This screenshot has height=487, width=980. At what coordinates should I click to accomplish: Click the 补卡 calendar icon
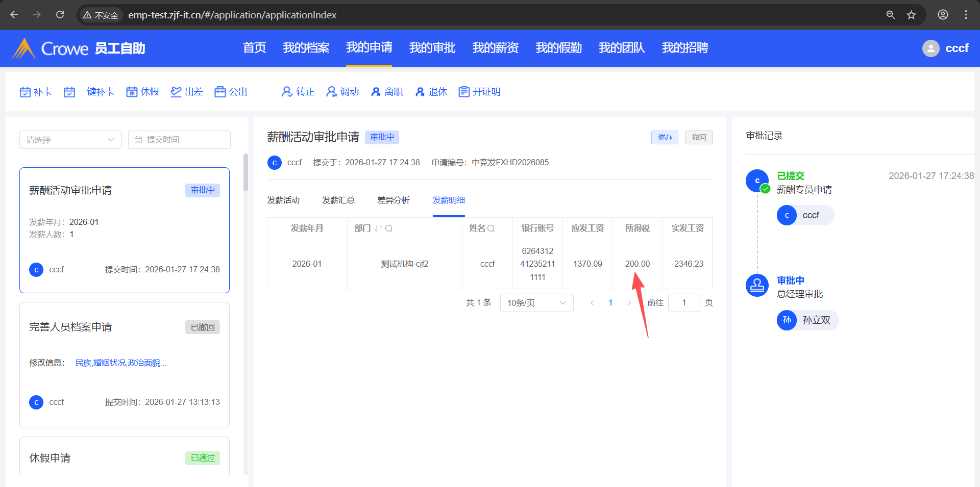click(x=25, y=92)
